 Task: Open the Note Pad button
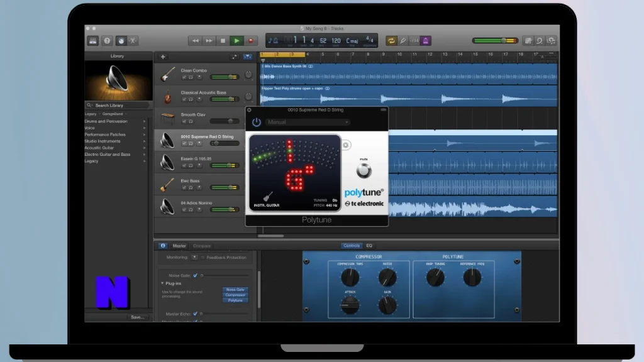pos(528,41)
